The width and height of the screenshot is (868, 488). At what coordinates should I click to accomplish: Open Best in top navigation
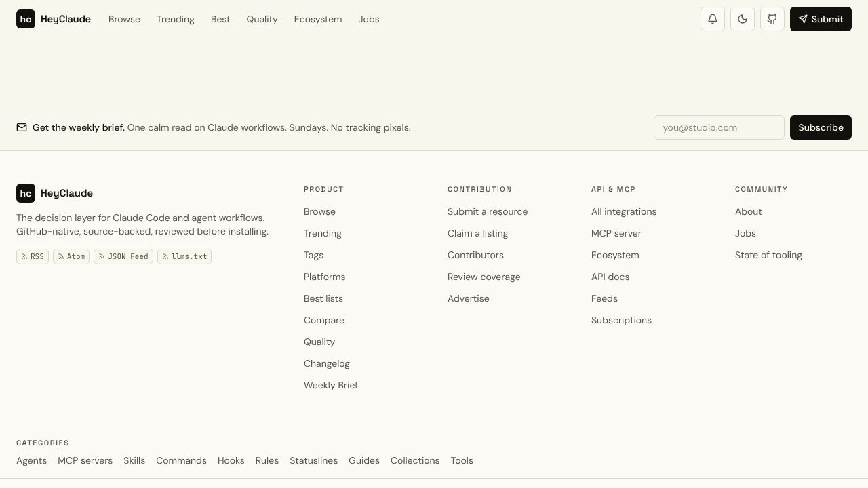(x=220, y=19)
